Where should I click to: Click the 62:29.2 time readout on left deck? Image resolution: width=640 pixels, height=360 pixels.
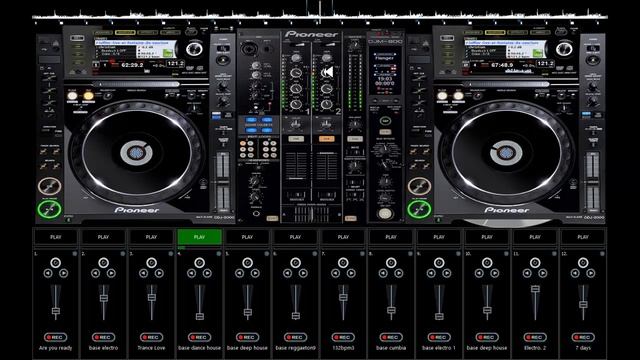(132, 64)
